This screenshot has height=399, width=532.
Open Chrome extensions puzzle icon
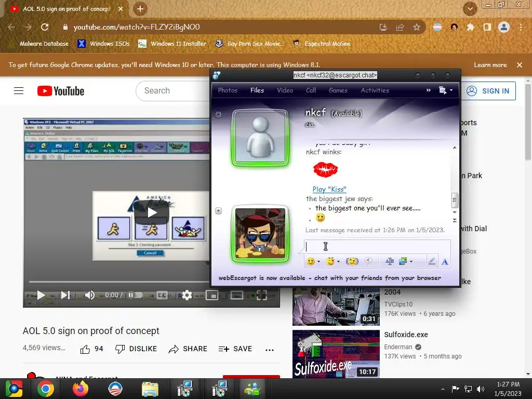[470, 27]
